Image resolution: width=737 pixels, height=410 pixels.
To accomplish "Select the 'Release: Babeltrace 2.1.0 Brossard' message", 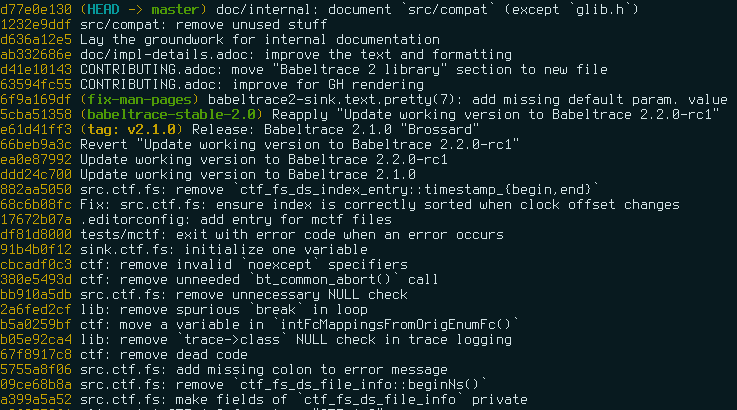I will [336, 130].
